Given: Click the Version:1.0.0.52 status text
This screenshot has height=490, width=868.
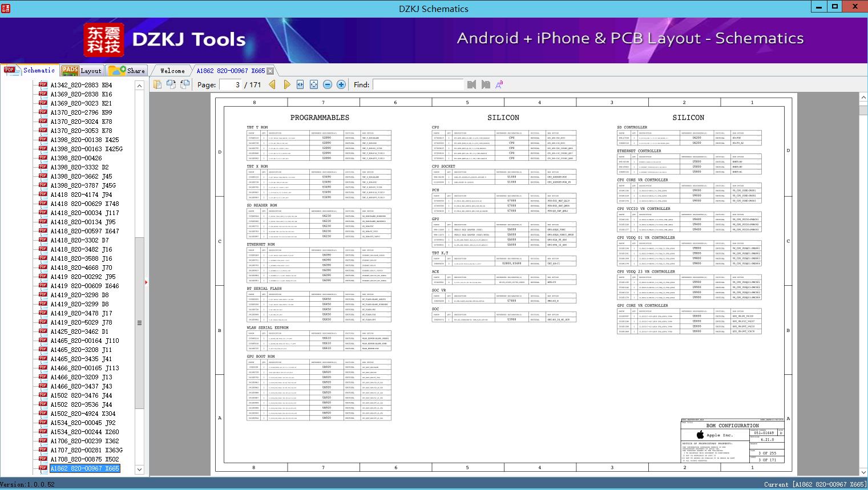Looking at the screenshot, I should pos(27,484).
